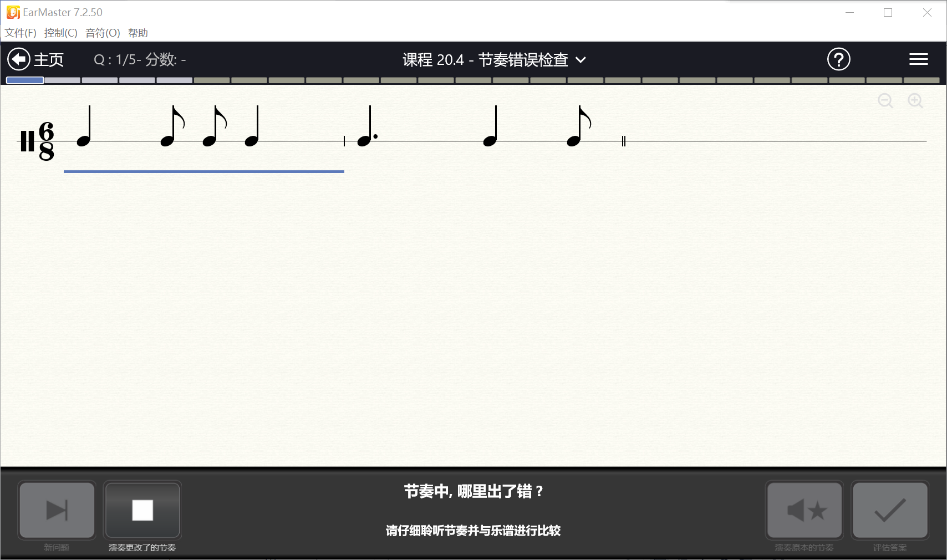Click the 6/8 time signature

click(47, 141)
